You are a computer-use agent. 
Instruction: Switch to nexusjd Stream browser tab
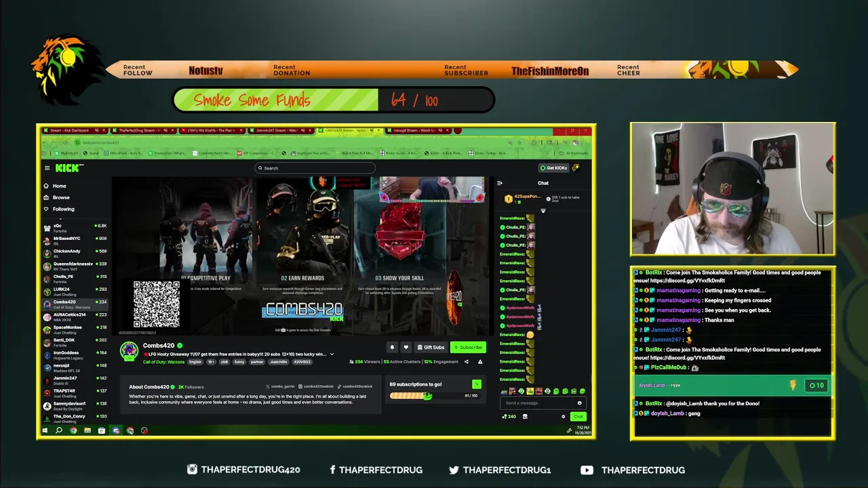coord(418,130)
